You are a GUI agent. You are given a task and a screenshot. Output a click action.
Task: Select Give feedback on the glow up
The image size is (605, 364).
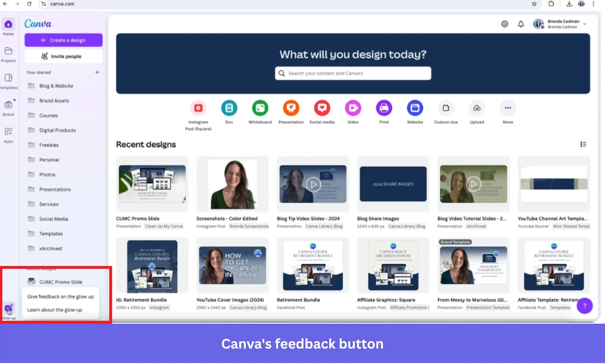pyautogui.click(x=61, y=296)
